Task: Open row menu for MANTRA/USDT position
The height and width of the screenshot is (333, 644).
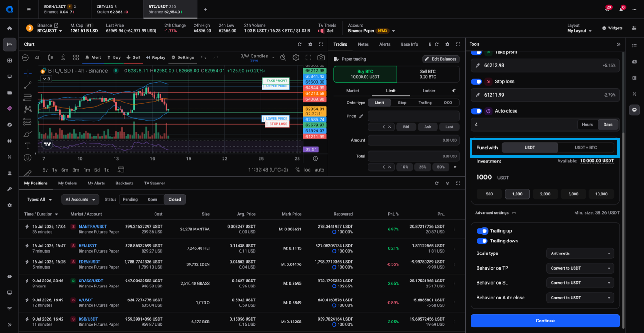Action: (x=454, y=229)
